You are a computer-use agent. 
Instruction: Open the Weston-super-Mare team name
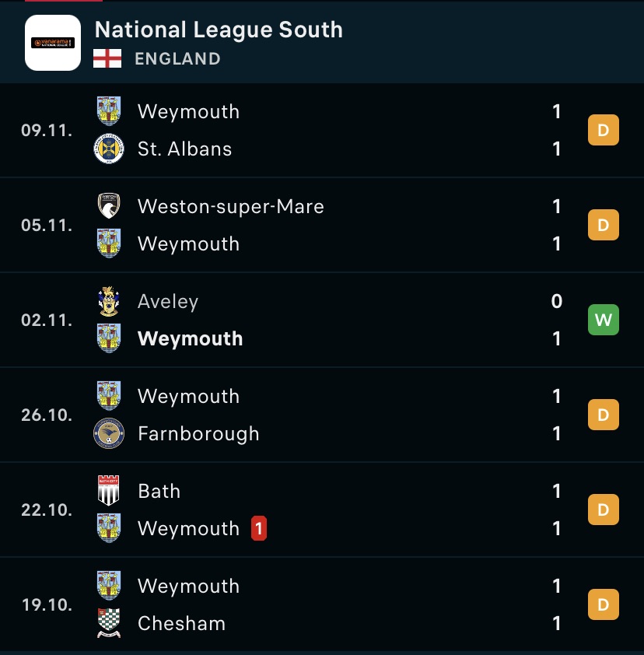231,206
